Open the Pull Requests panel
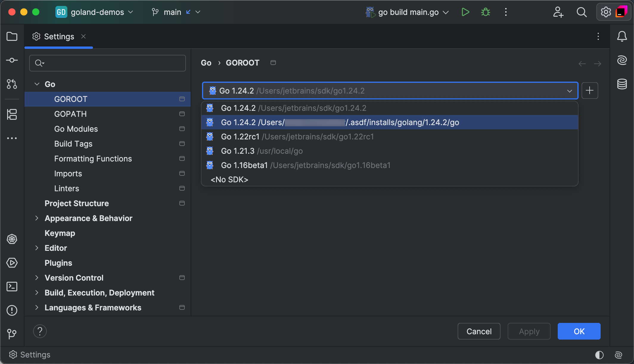634x364 pixels. (12, 84)
